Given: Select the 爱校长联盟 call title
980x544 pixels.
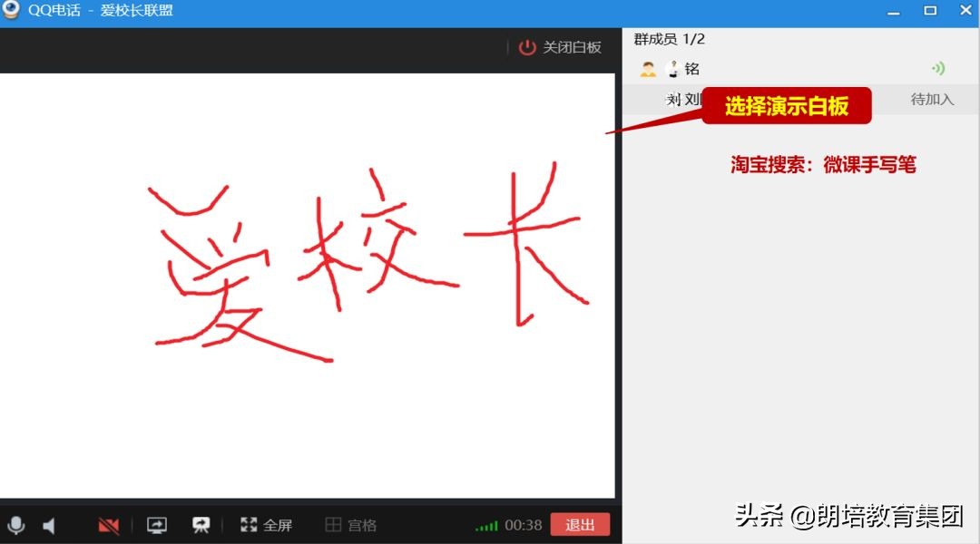Looking at the screenshot, I should (135, 10).
